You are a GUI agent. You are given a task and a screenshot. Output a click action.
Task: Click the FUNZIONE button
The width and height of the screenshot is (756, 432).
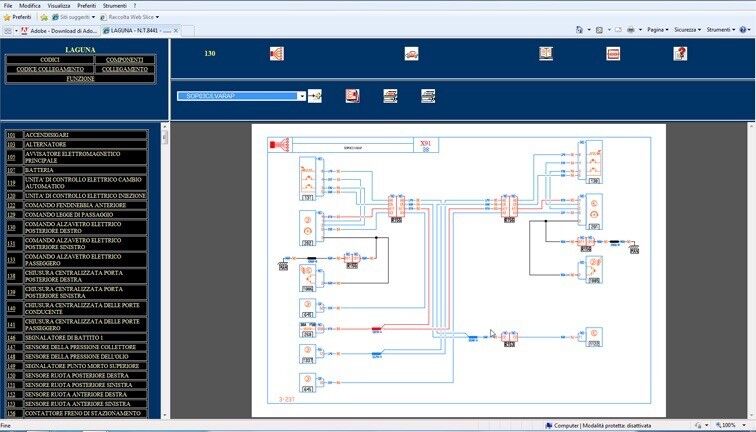(x=80, y=78)
